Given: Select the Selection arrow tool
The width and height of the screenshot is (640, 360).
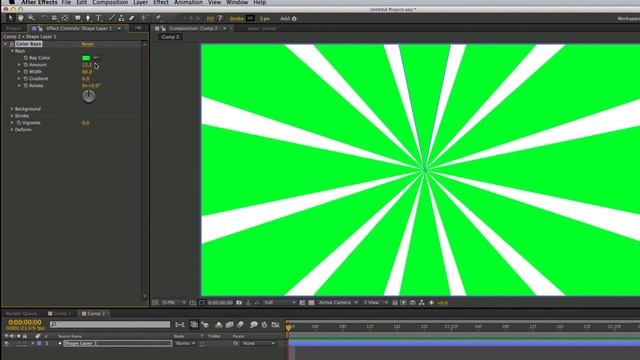Looking at the screenshot, I should pyautogui.click(x=10, y=18).
